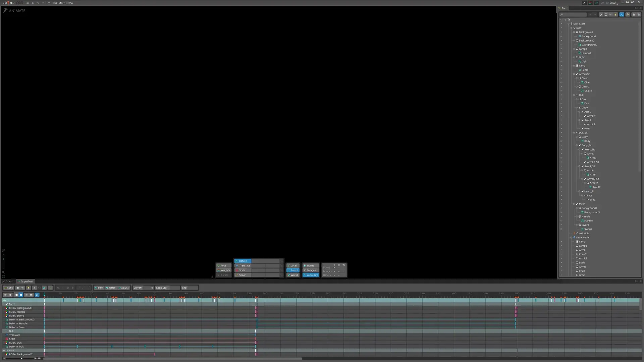Screen dimensions: 644x362
Task: Activate the Rotate transform tool
Action: click(243, 261)
